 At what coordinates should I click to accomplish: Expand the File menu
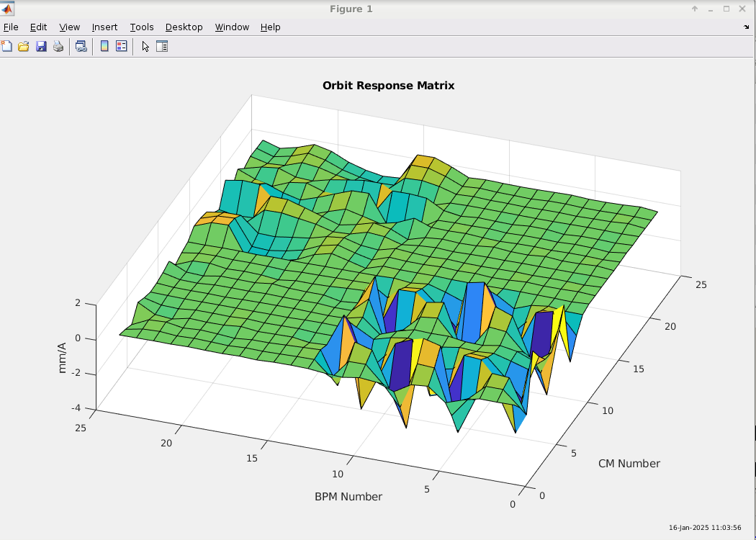(11, 27)
